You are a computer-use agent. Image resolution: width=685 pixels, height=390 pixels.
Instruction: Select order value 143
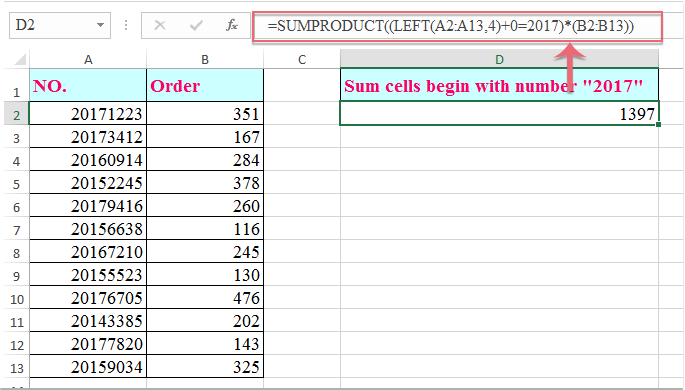[205, 344]
